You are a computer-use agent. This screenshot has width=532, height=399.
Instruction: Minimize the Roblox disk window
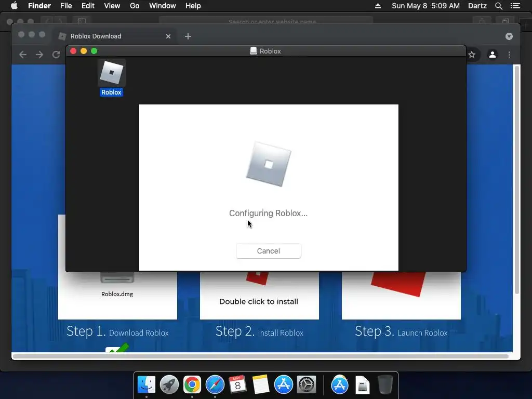[84, 51]
